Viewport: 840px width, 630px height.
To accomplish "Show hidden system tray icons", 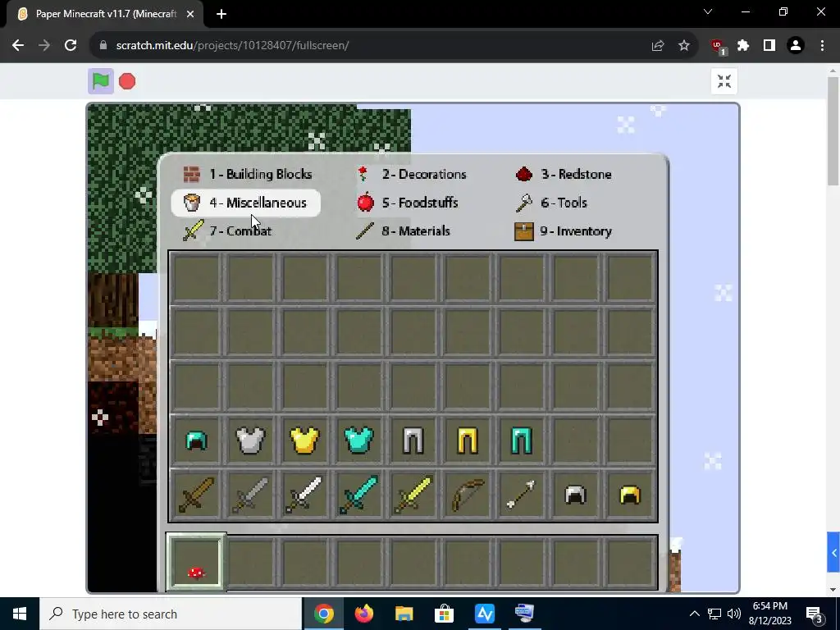I will [x=694, y=614].
